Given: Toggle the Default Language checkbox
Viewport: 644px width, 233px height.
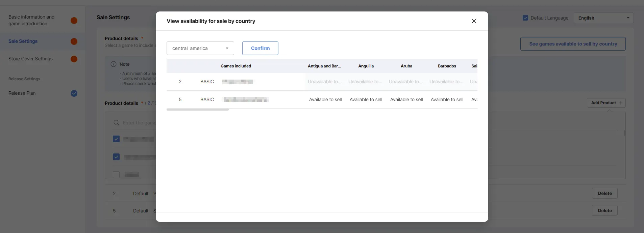Looking at the screenshot, I should click(525, 18).
